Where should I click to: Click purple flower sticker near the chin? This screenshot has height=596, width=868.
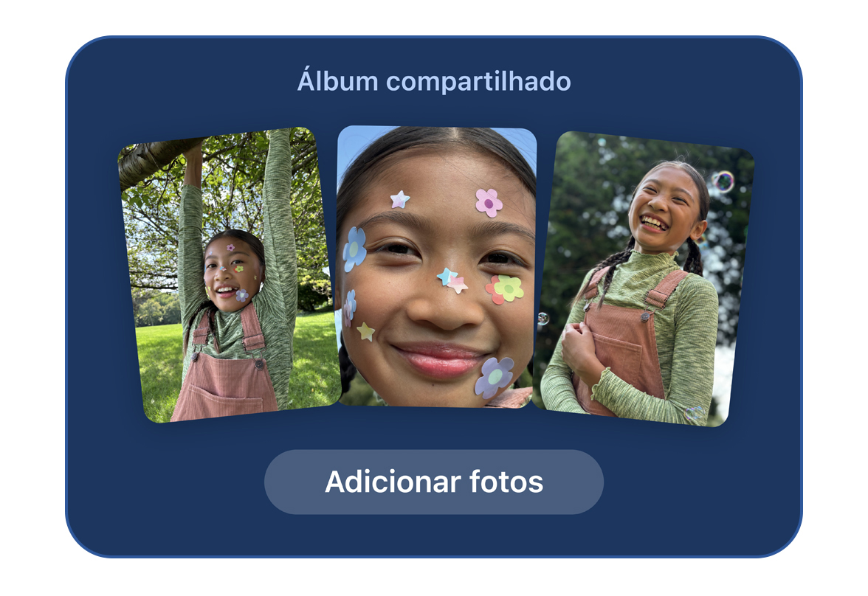[494, 377]
